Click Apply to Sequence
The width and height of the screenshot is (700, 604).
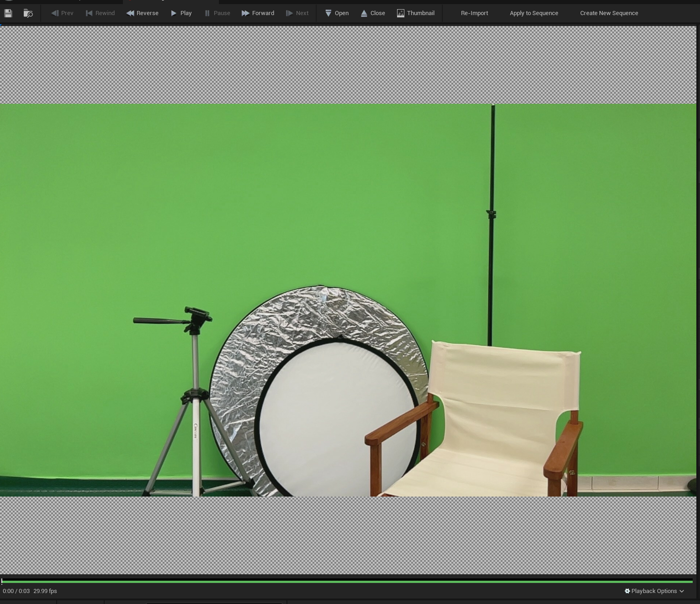tap(534, 13)
